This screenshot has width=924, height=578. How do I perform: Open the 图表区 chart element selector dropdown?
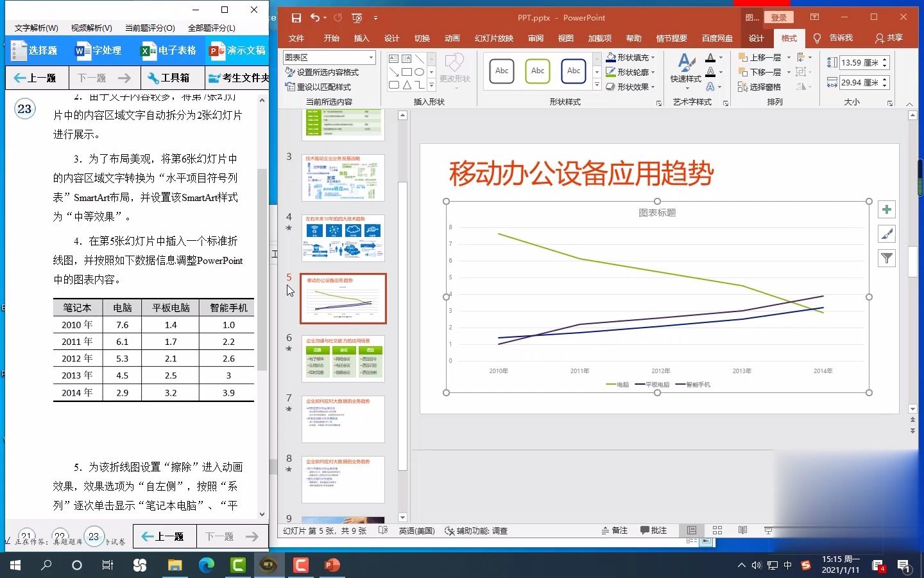371,57
